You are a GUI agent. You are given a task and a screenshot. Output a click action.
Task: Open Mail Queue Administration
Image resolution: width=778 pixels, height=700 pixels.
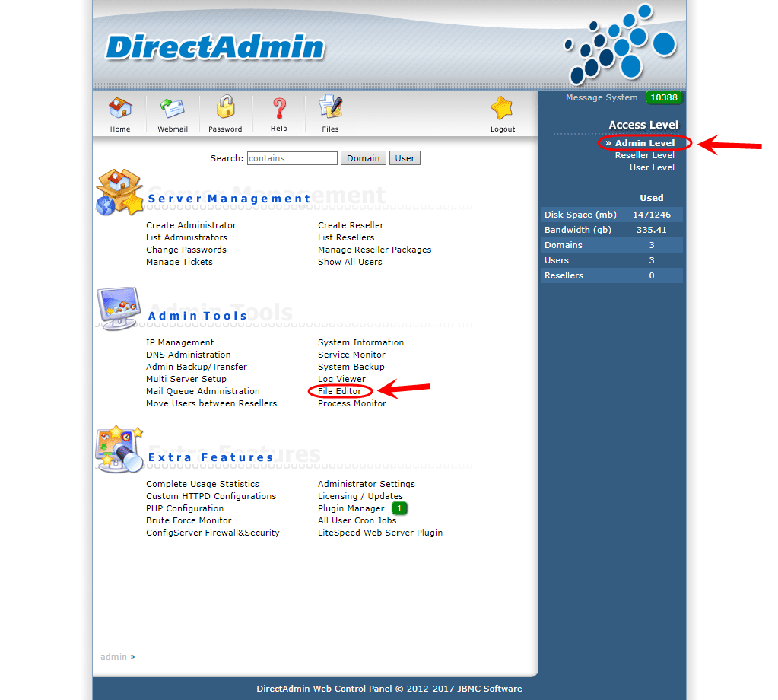coord(203,391)
